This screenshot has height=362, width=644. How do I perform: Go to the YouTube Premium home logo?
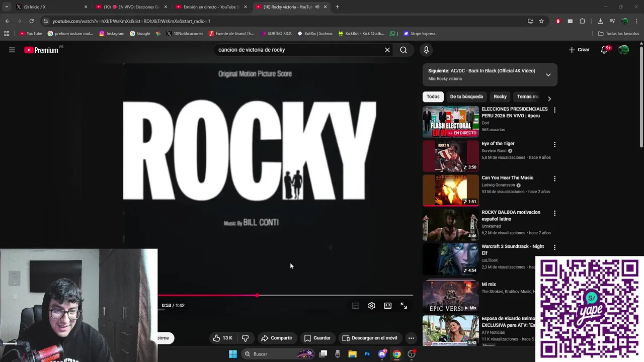41,50
